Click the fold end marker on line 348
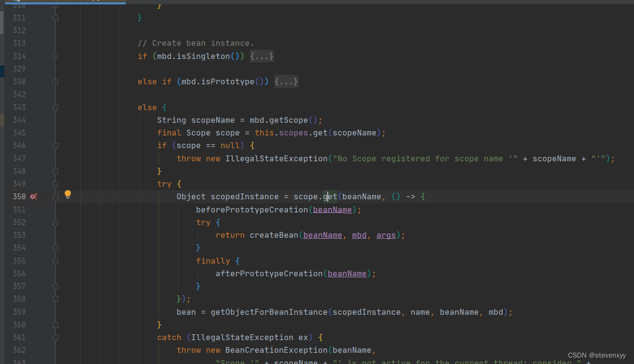 coord(55,171)
